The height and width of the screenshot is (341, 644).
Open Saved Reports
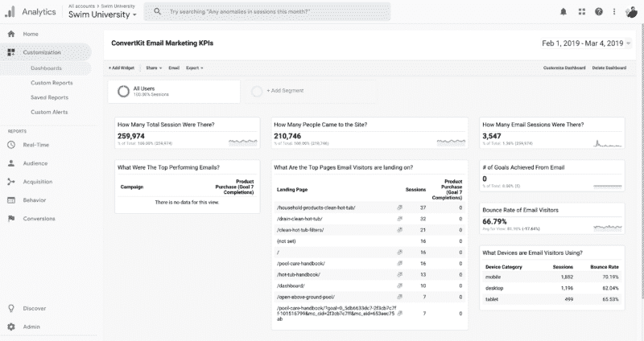[49, 97]
